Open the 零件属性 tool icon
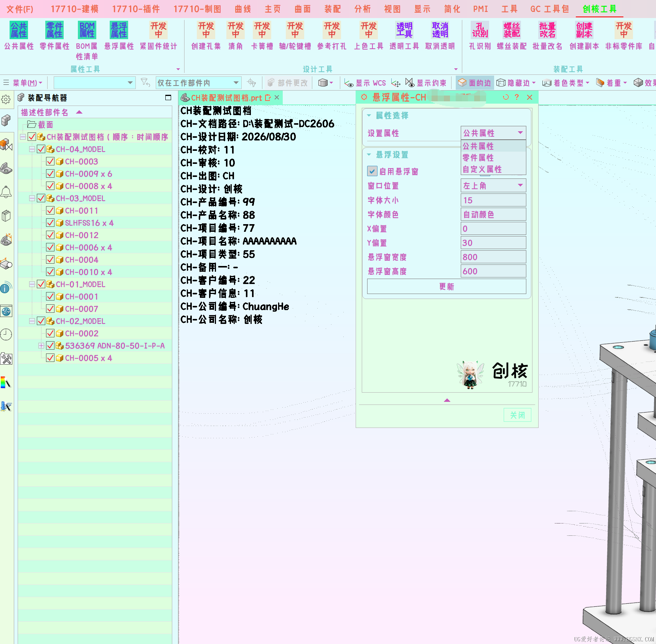656x644 pixels. pos(54,30)
